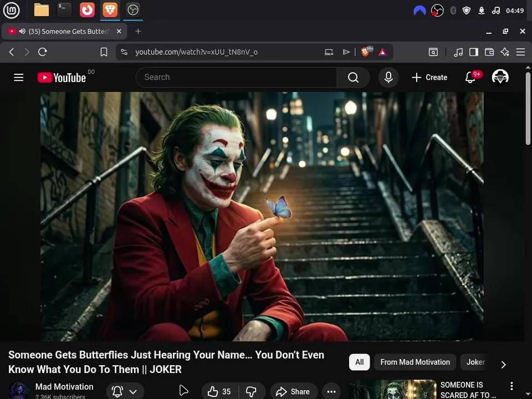This screenshot has height=399, width=532.
Task: Open the tab search icon in toolbar
Action: point(433,52)
